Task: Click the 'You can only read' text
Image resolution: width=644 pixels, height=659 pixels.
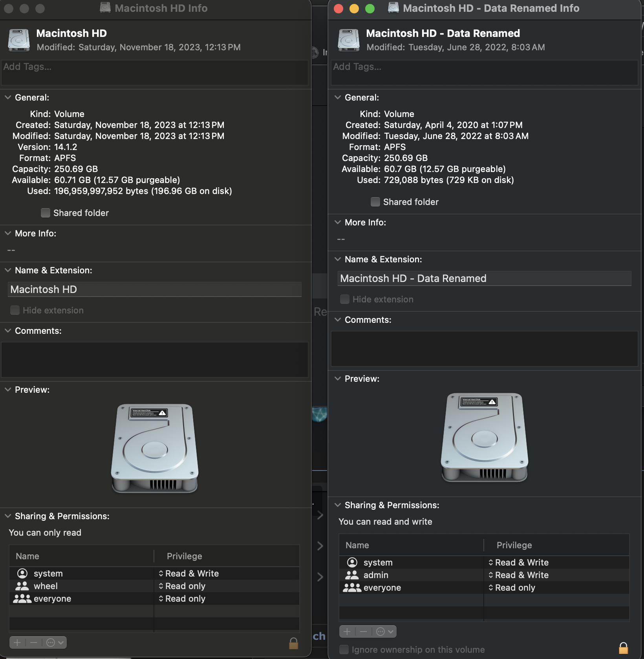Action: pyautogui.click(x=45, y=533)
